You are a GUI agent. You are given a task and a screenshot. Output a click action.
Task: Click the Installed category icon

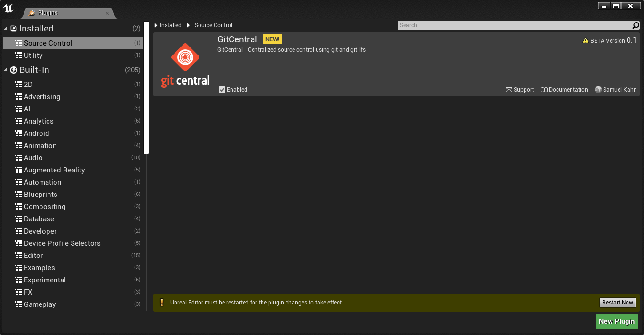(14, 29)
